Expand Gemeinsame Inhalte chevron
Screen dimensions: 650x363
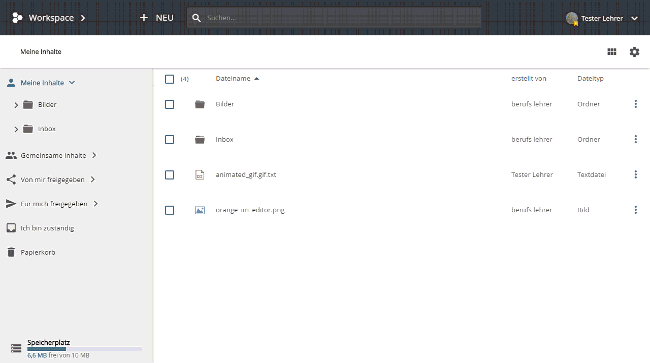tap(94, 155)
